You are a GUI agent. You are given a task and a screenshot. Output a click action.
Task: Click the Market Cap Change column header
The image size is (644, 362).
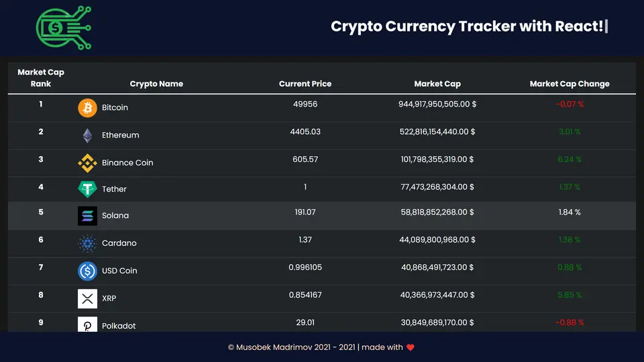[x=570, y=84]
